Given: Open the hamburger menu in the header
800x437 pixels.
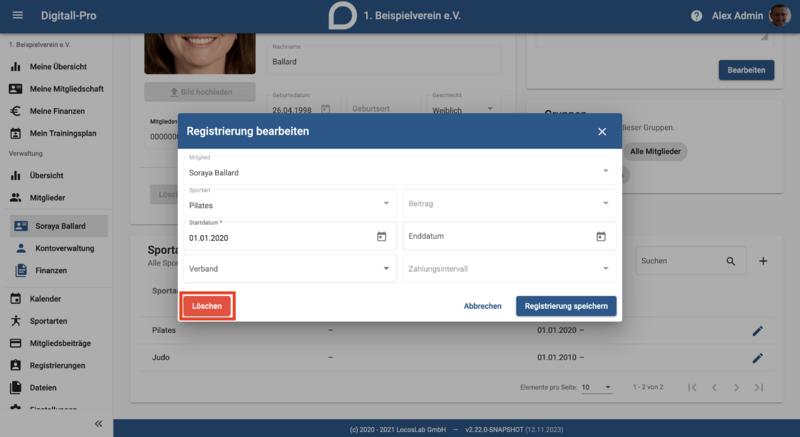Looking at the screenshot, I should (x=18, y=15).
